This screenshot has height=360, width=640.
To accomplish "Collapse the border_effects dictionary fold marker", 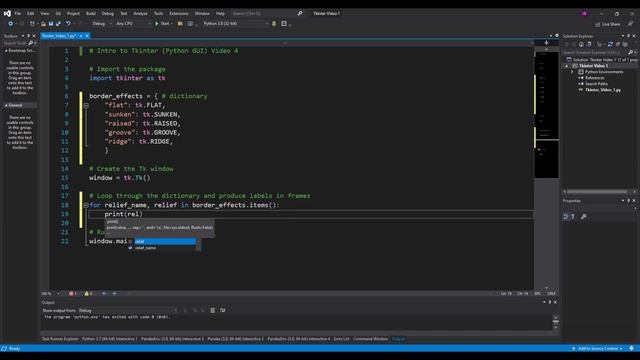I will (x=86, y=105).
